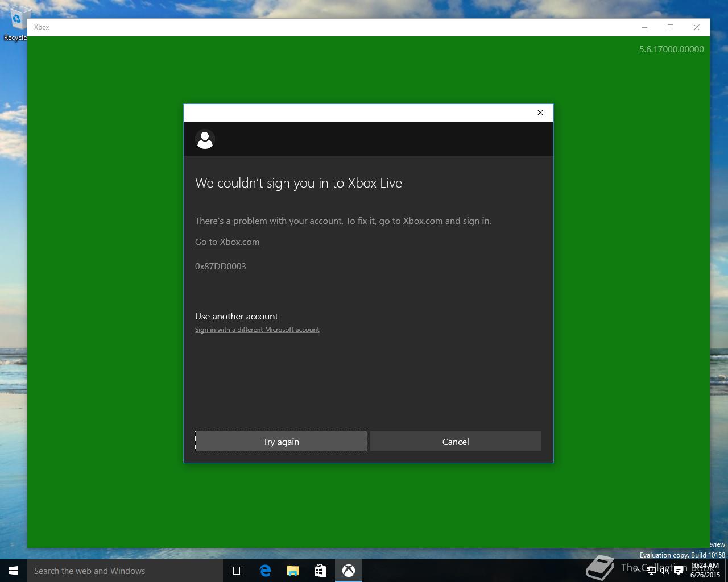Close the sign-in error dialog
This screenshot has height=582, width=728.
pos(540,113)
